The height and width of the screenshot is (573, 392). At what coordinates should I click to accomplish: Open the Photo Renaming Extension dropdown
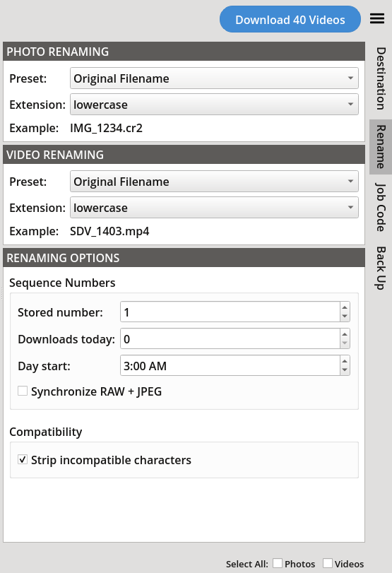(214, 105)
